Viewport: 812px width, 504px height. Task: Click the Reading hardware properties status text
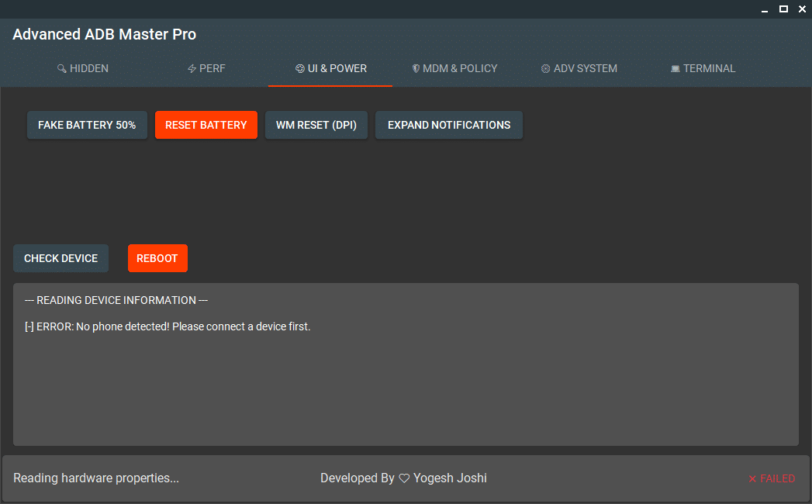pyautogui.click(x=96, y=478)
